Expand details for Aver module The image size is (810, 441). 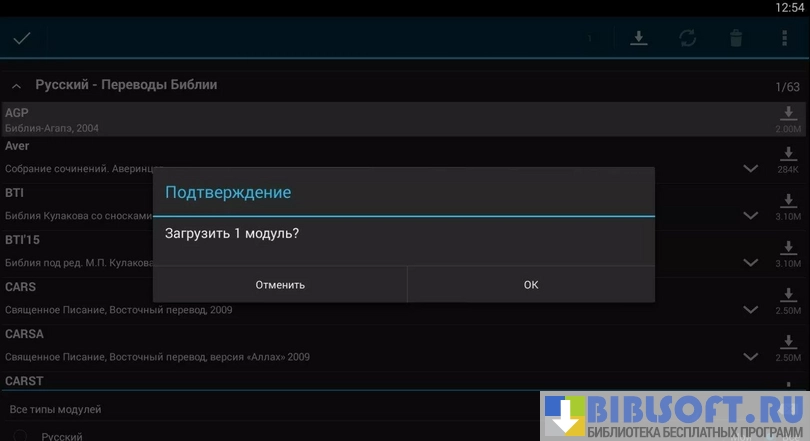tap(751, 168)
